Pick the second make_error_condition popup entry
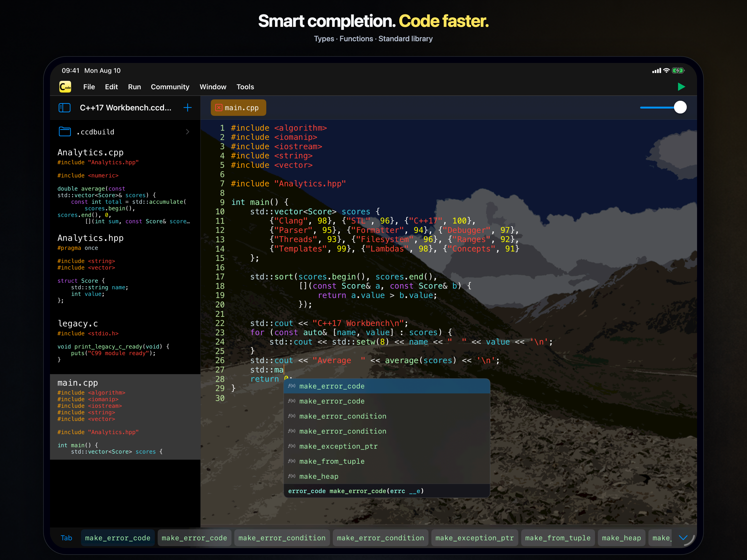747x560 pixels. pyautogui.click(x=387, y=431)
